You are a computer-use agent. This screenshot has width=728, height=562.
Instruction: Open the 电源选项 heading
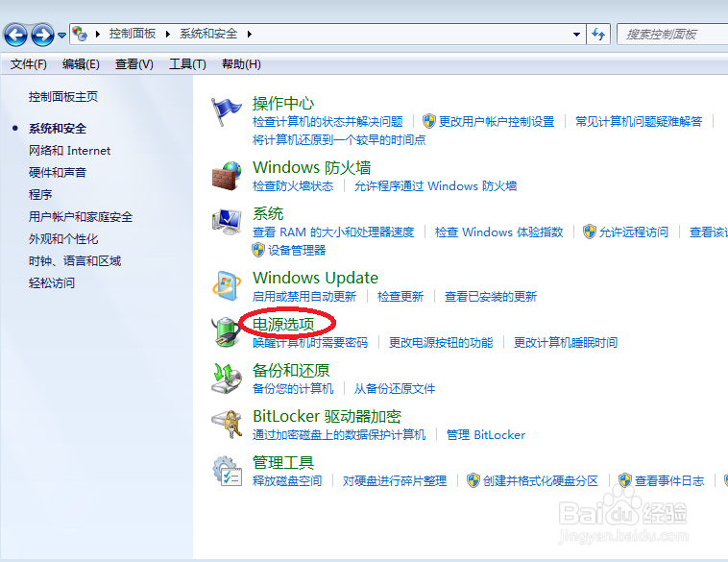pyautogui.click(x=283, y=324)
